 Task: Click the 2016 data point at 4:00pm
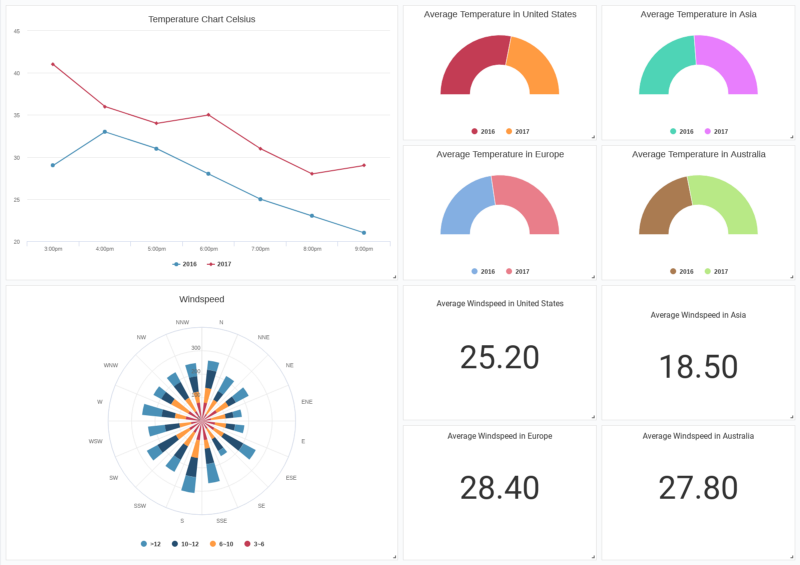(x=105, y=131)
